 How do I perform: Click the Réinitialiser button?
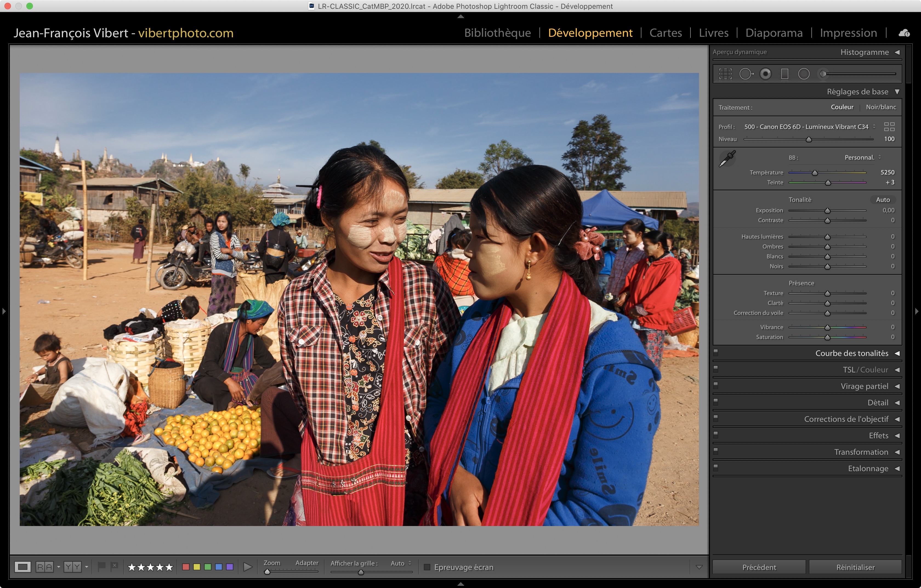click(855, 567)
